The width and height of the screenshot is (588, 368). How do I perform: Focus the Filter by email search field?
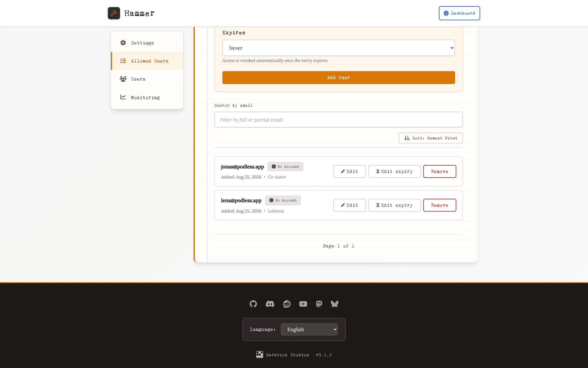pyautogui.click(x=339, y=120)
